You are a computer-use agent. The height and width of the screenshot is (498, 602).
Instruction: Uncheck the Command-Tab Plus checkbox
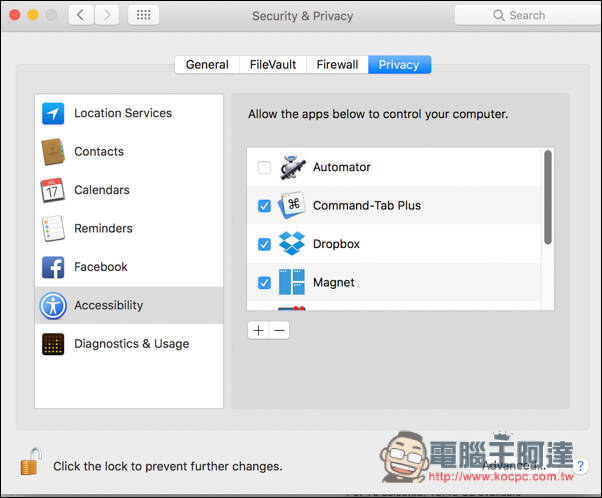click(x=264, y=206)
